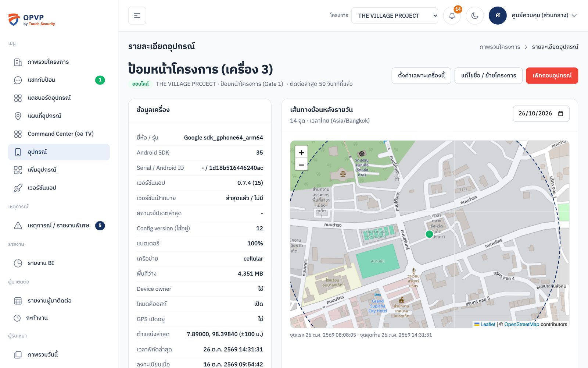This screenshot has height=368, width=588.
Task: Zoom in on the map
Action: (301, 152)
